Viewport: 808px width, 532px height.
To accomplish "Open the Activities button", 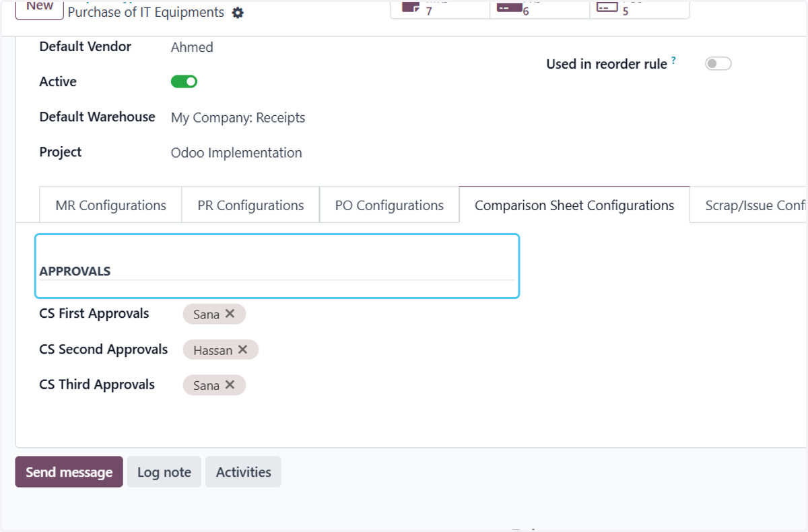I will tap(244, 472).
